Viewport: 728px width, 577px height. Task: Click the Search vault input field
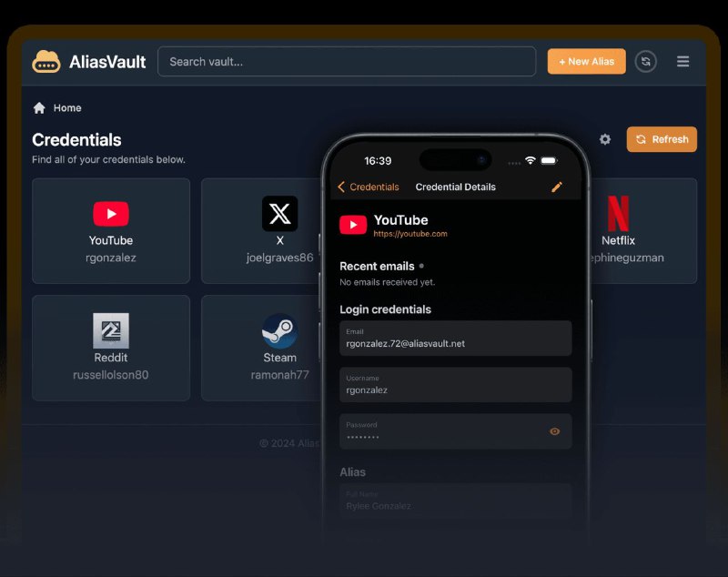tap(347, 61)
